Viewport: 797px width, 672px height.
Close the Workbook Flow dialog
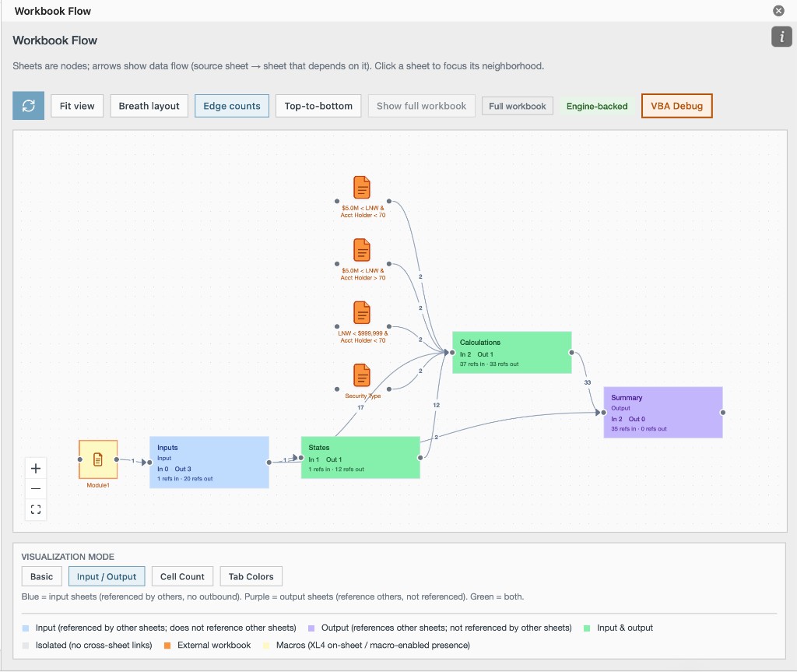point(778,11)
